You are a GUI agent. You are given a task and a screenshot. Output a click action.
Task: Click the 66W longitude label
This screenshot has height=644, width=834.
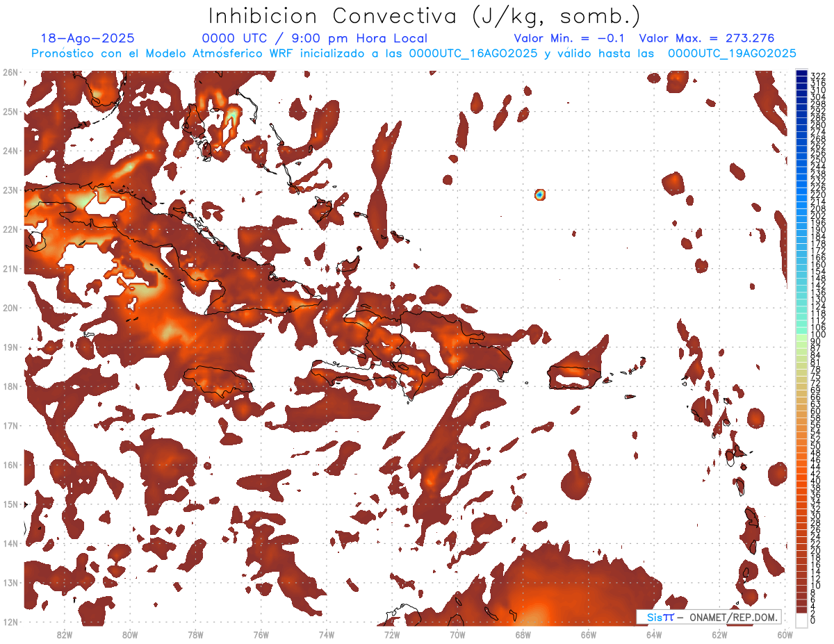(588, 634)
